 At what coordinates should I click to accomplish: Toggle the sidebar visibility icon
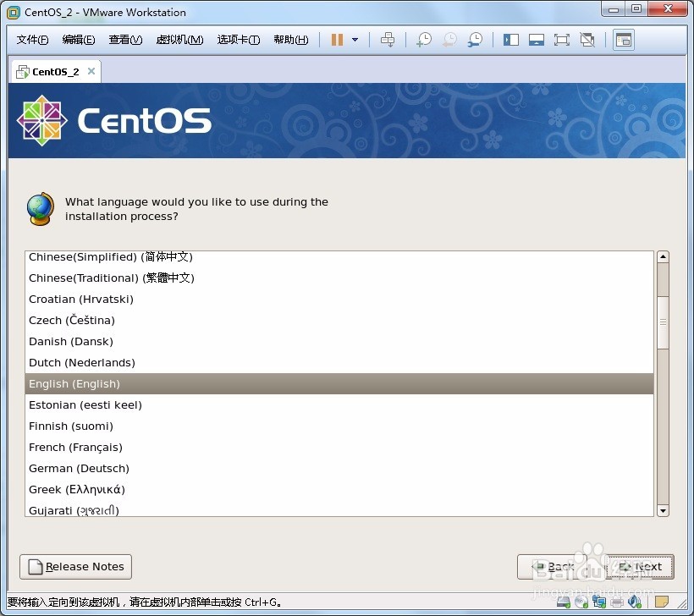(x=511, y=39)
